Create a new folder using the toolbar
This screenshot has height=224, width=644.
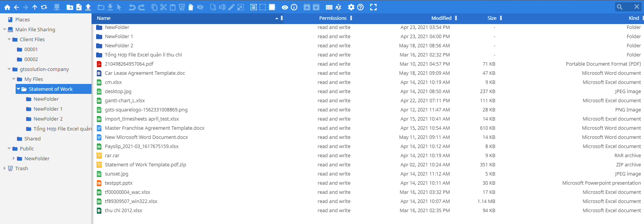[x=70, y=7]
